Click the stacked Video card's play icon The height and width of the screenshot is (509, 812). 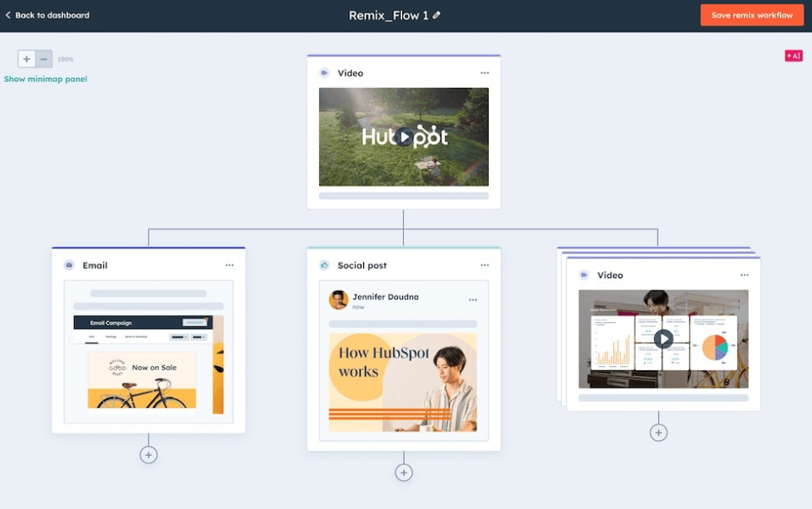(664, 338)
